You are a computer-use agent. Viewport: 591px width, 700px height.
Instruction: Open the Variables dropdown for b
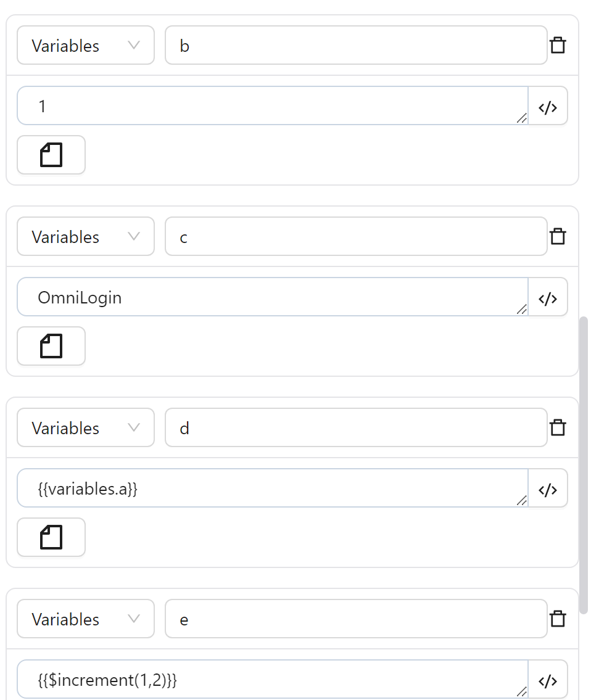click(x=85, y=46)
